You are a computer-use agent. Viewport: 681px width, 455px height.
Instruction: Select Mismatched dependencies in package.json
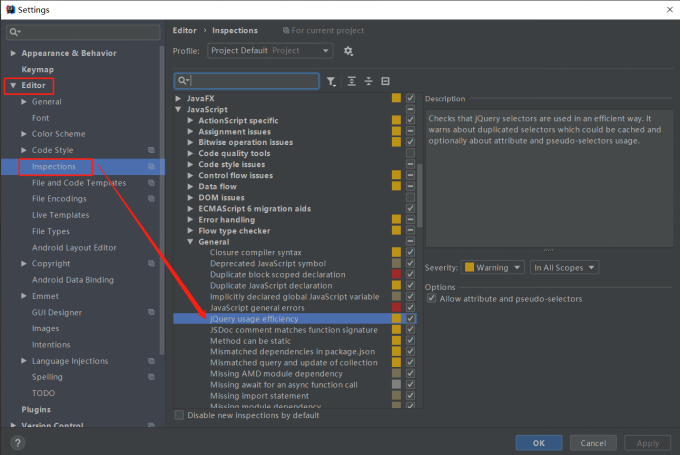point(292,352)
